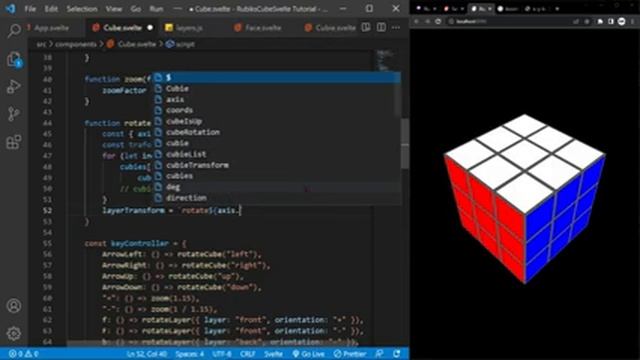This screenshot has height=360, width=640.
Task: Click the script symbol in breadcrumb
Action: point(180,44)
